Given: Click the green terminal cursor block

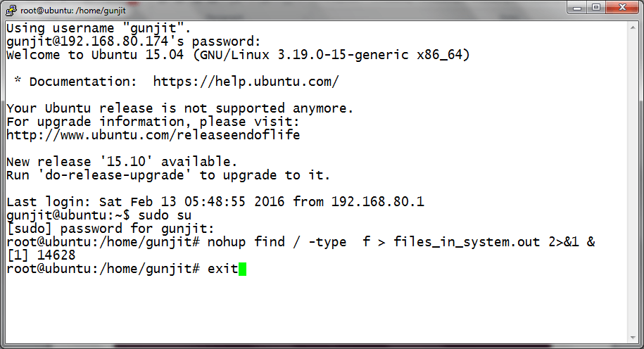Looking at the screenshot, I should (242, 269).
